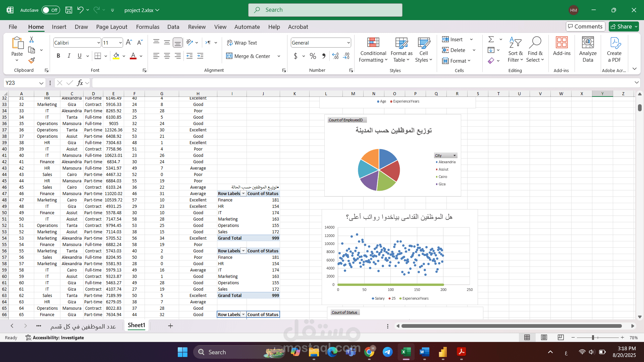
Task: Click the Increase Indent icon
Action: click(x=200, y=56)
